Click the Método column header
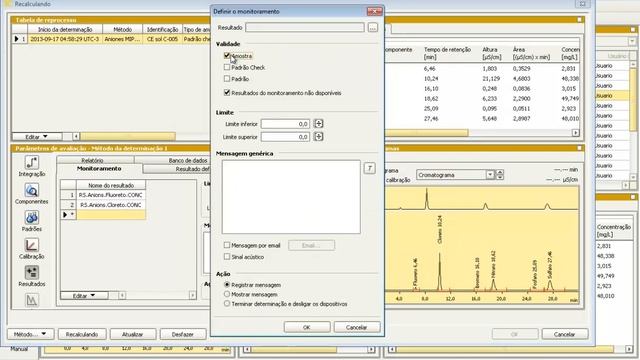The image size is (640, 360). 122,29
